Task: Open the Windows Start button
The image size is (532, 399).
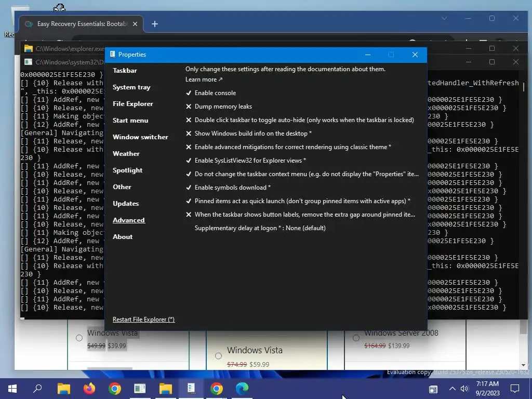Action: [x=12, y=389]
